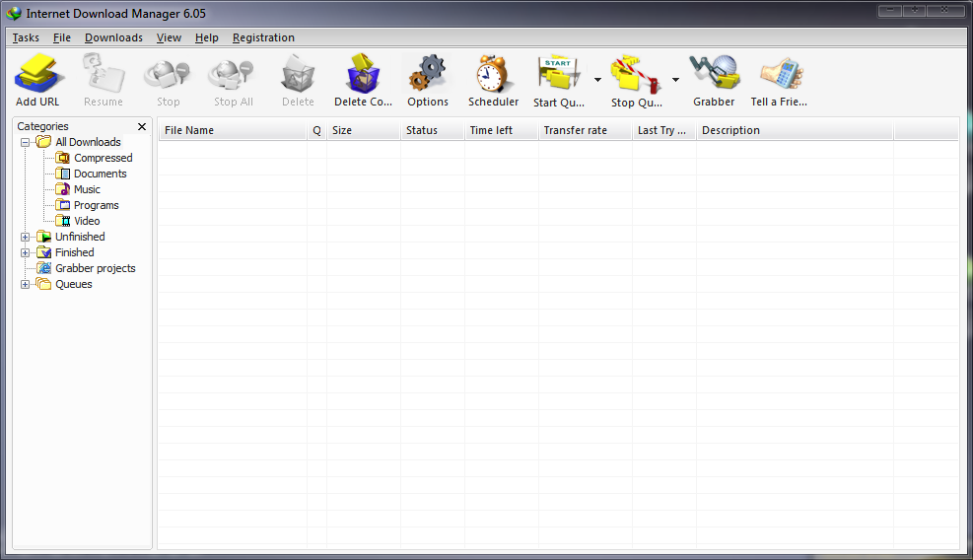The image size is (973, 560).
Task: Open Options via the gears icon
Action: click(x=428, y=73)
